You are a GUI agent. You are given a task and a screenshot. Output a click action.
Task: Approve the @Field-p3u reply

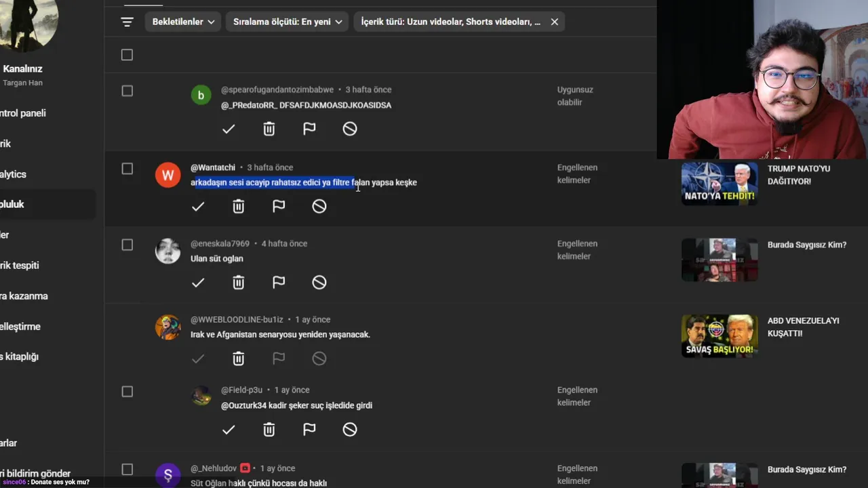(229, 429)
